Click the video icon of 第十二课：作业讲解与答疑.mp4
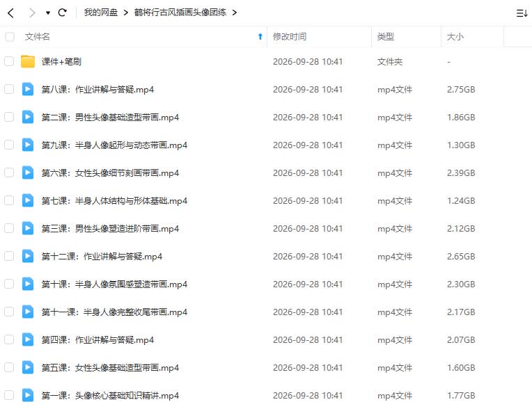The height and width of the screenshot is (409, 532). tap(28, 256)
